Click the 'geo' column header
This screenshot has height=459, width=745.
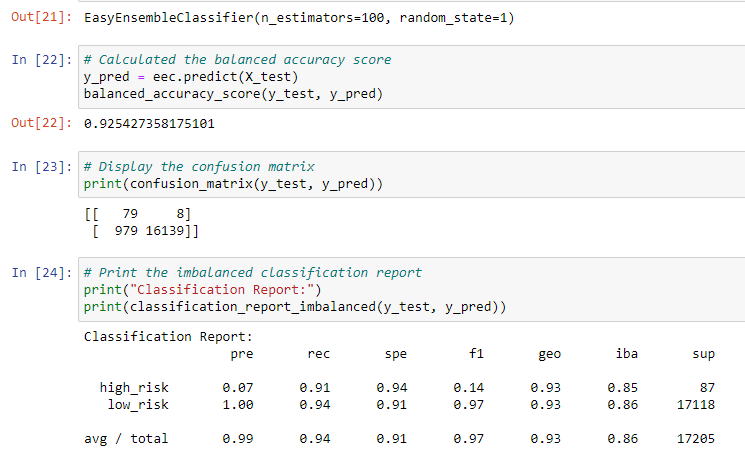[x=550, y=354]
